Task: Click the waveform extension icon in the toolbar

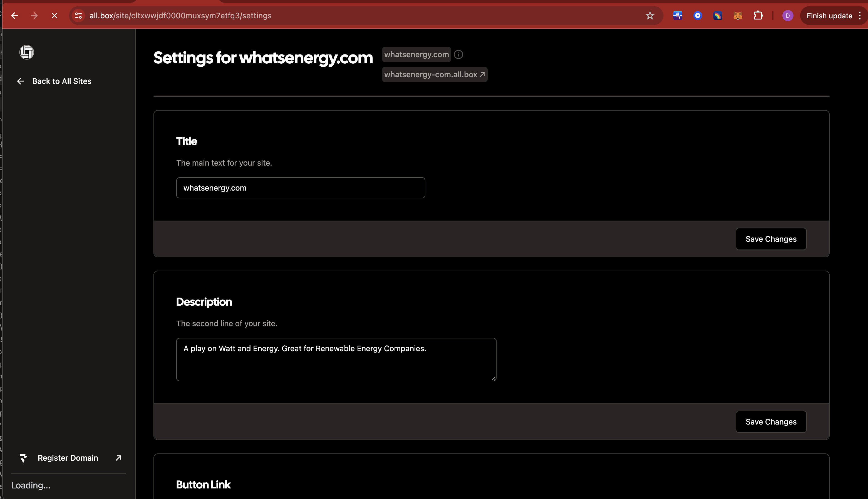Action: pos(678,16)
